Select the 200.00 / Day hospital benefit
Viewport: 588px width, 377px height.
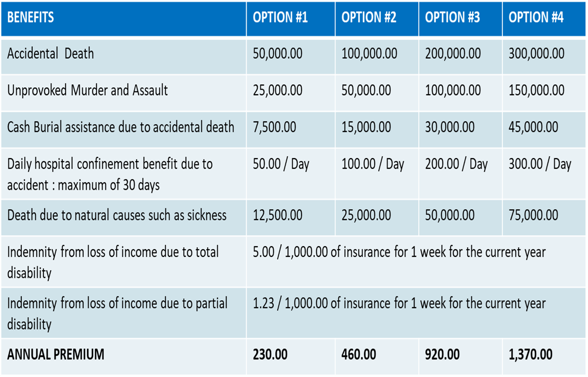point(456,164)
